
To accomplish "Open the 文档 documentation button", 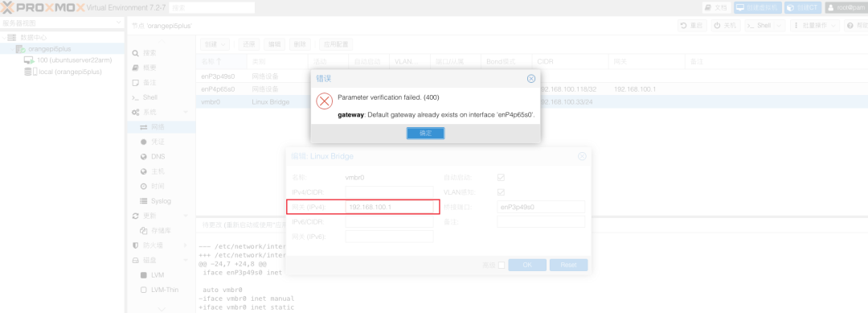I will point(717,8).
